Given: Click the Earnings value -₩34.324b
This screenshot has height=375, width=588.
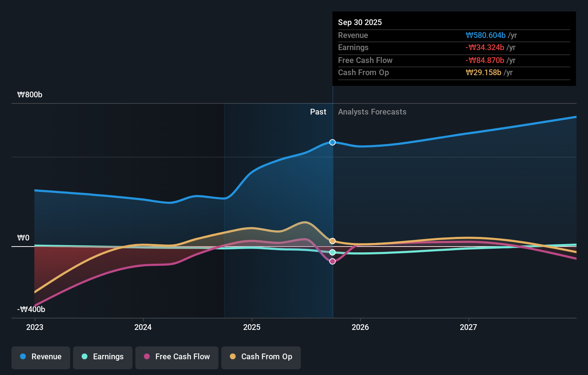Looking at the screenshot, I should (x=485, y=47).
